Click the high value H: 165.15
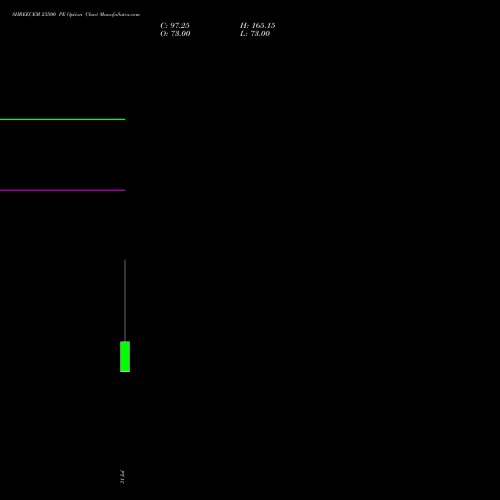Image resolution: width=500 pixels, height=500 pixels. point(258,26)
